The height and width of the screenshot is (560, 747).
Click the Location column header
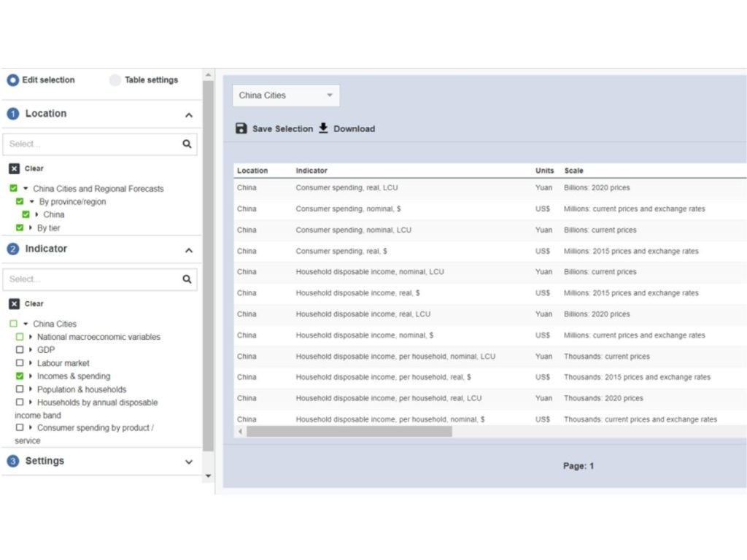click(252, 171)
